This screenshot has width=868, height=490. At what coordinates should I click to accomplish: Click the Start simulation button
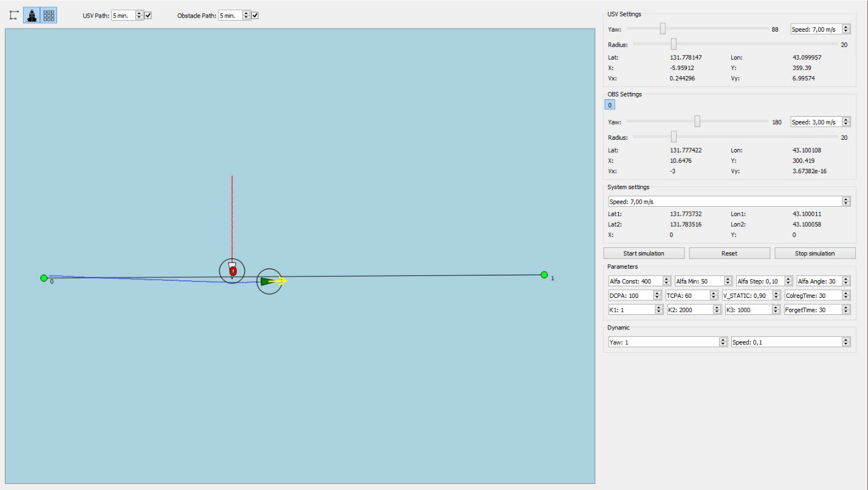[x=643, y=254]
